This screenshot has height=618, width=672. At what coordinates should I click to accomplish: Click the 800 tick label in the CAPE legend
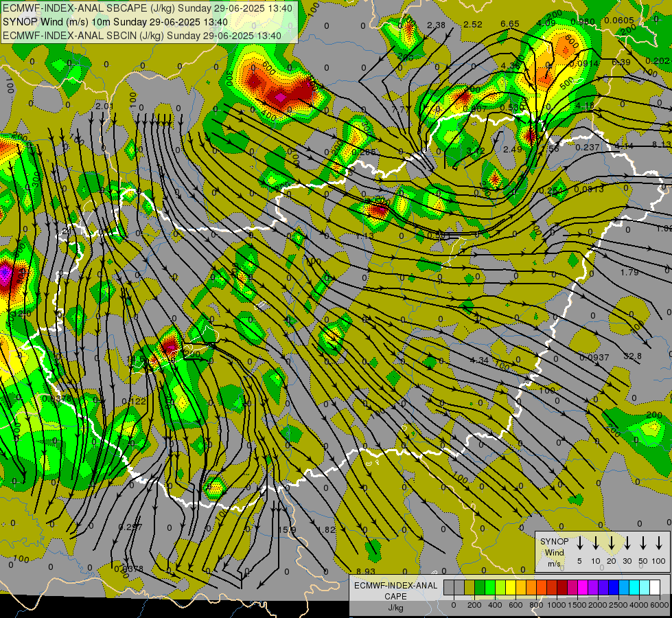(x=536, y=605)
